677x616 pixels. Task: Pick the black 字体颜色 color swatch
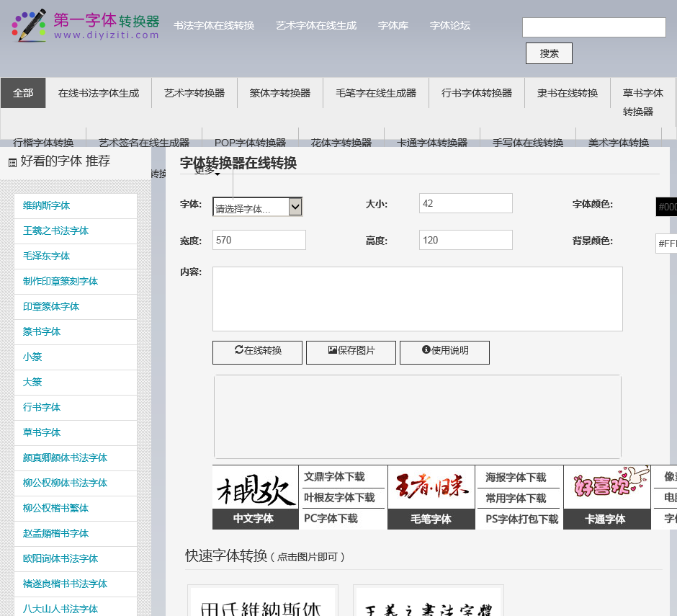(x=666, y=207)
